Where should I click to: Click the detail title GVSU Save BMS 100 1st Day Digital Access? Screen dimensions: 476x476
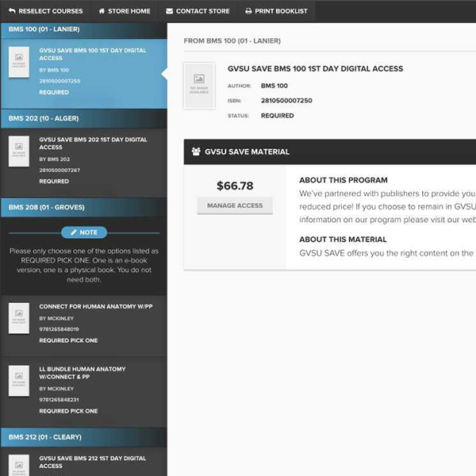(x=316, y=68)
